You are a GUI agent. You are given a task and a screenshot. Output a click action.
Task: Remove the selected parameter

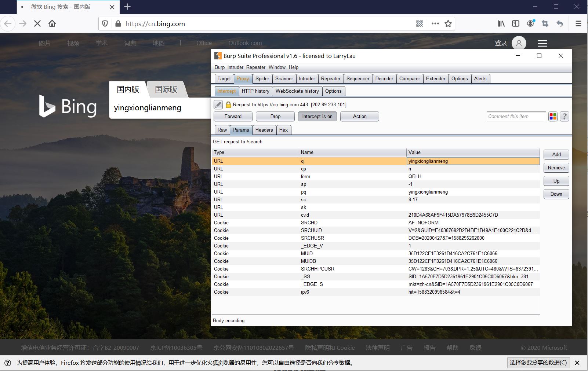coord(556,168)
